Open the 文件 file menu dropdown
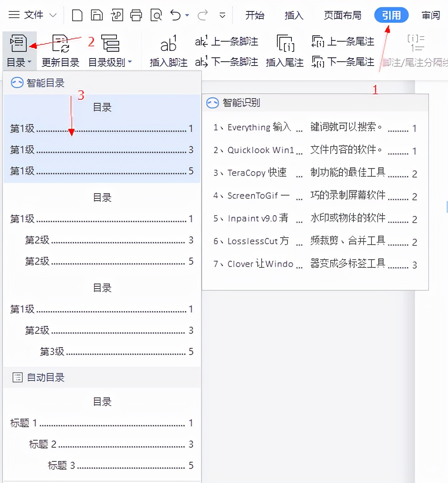Image resolution: width=448 pixels, height=483 pixels. pos(33,15)
